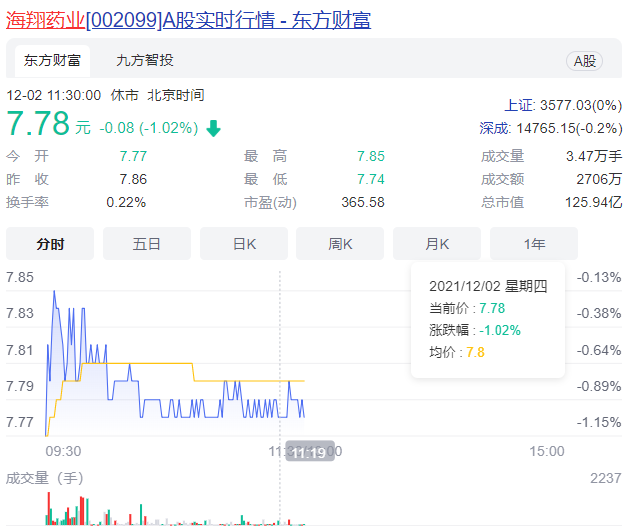Open the 上证 index quote link

(519, 105)
